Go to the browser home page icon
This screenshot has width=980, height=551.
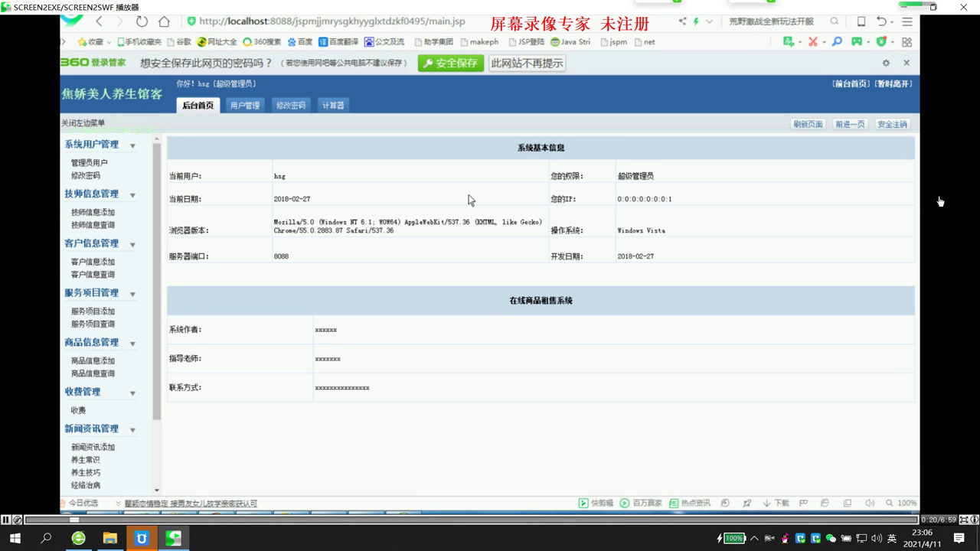164,21
